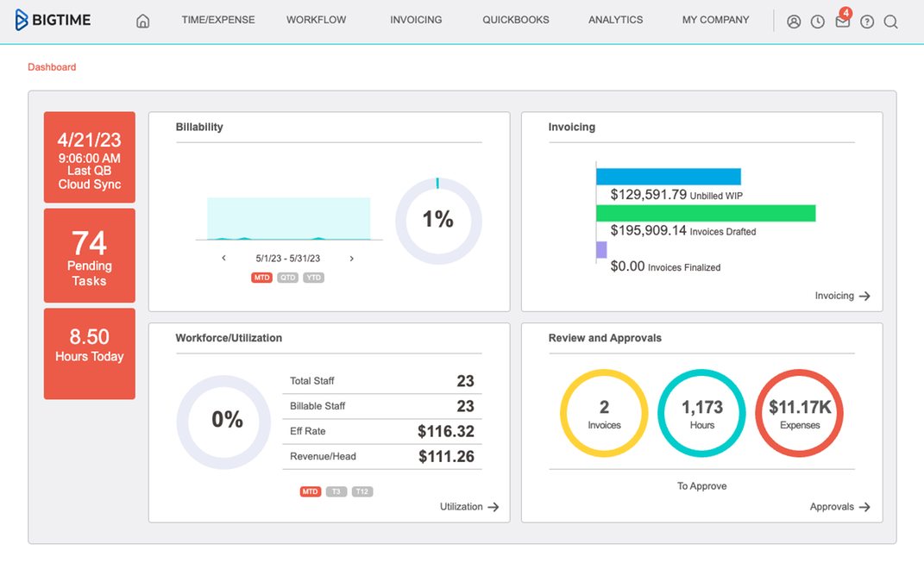
Task: Click the To Approve label
Action: click(701, 486)
